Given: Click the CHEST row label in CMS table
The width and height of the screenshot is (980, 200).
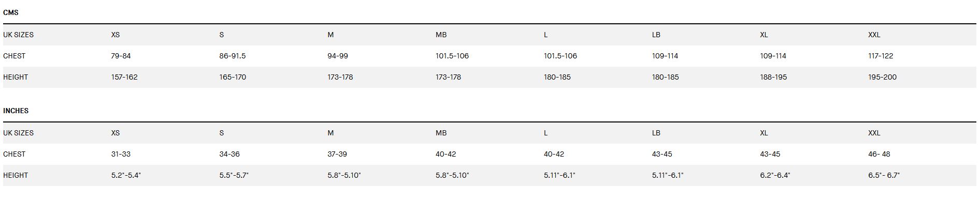Looking at the screenshot, I should (15, 56).
